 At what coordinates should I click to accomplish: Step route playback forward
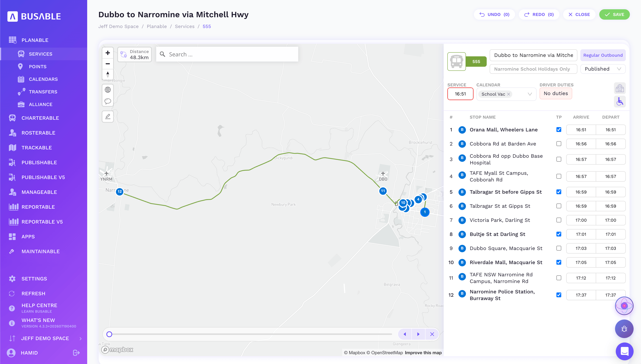pos(418,334)
